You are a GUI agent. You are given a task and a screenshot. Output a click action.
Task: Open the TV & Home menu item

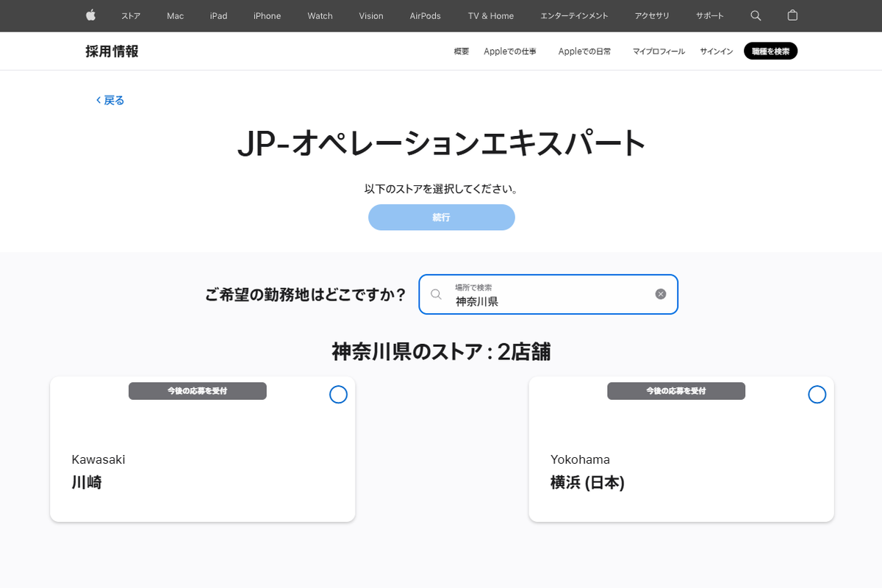click(491, 15)
